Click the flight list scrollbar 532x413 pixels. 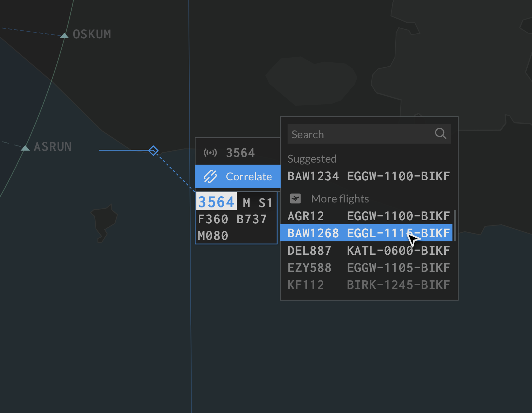455,225
